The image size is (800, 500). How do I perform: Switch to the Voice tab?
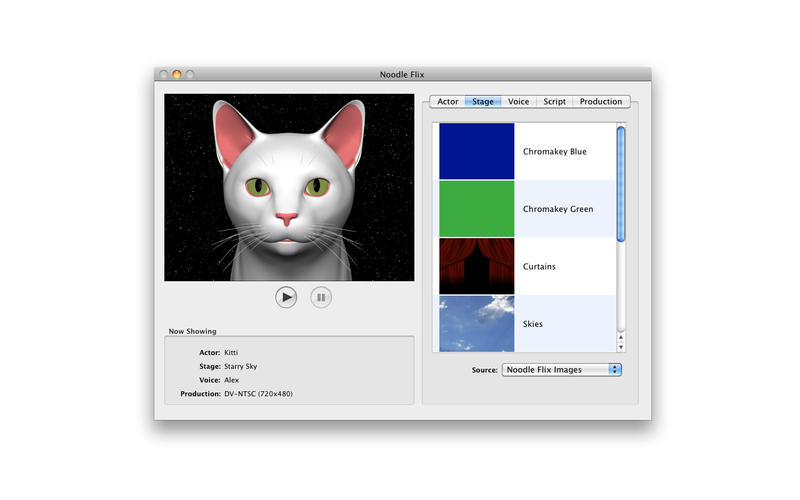click(518, 102)
